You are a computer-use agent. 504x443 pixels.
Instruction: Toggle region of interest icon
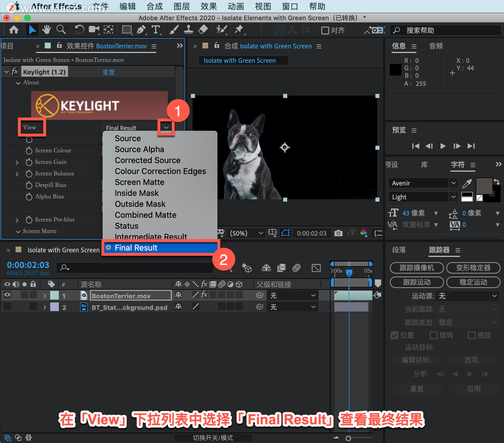click(x=285, y=233)
